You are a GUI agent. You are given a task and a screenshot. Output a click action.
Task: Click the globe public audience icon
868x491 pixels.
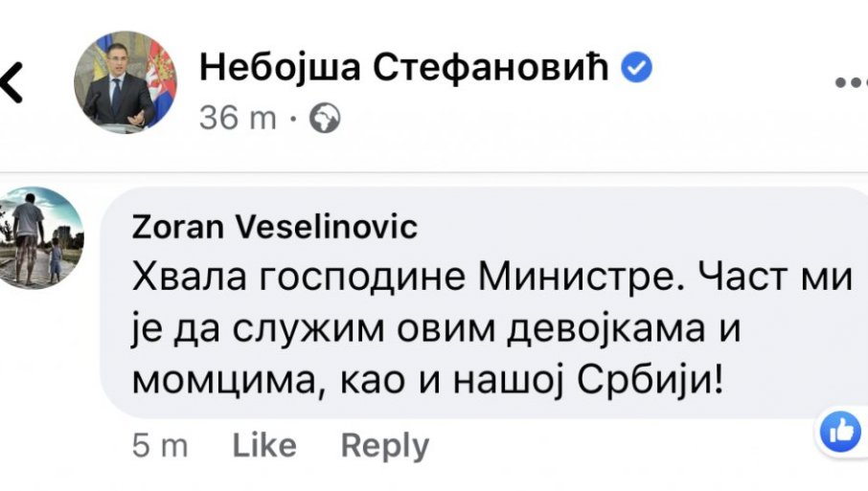(326, 118)
